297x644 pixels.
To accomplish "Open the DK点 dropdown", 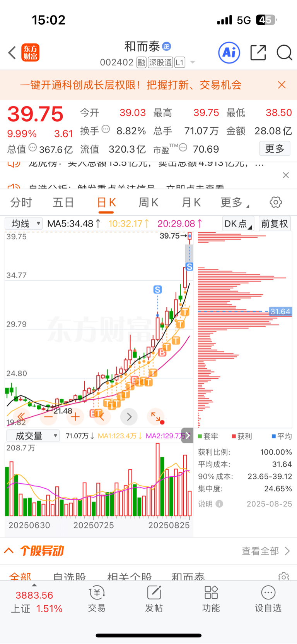I will pos(238,223).
